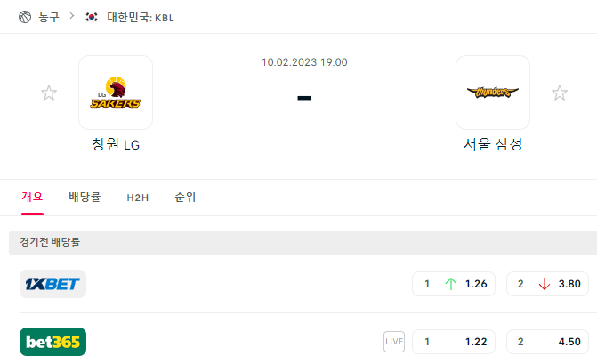Select 1XBET home odds 1.26

454,284
